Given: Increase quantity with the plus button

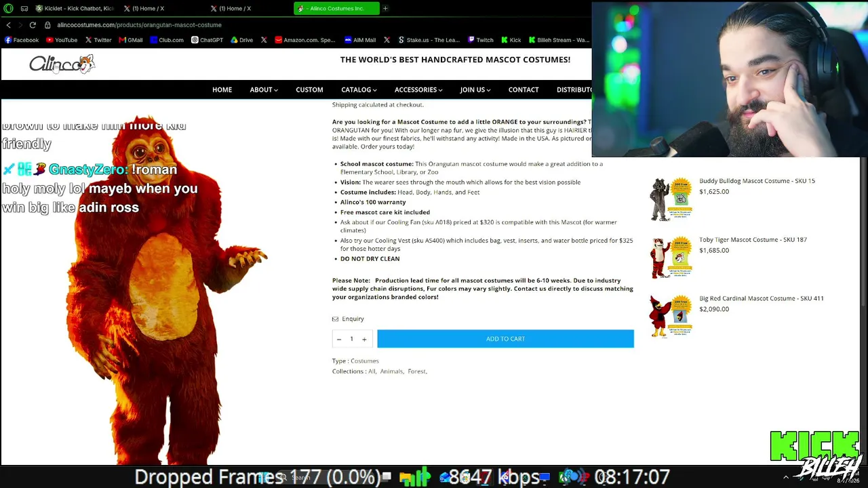Looking at the screenshot, I should tap(364, 339).
